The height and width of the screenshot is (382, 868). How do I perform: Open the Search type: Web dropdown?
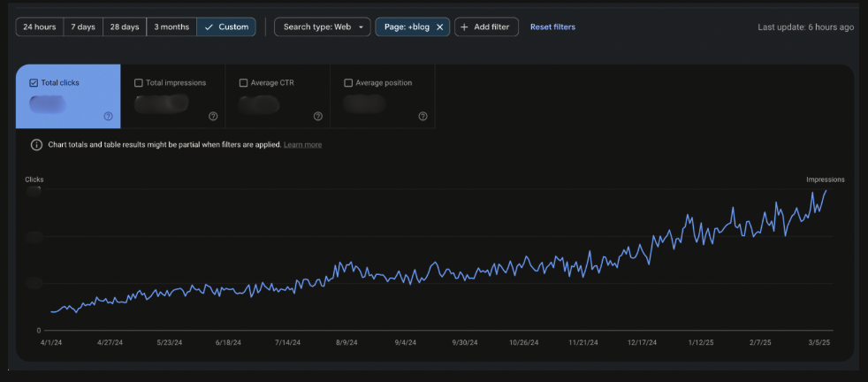coord(323,27)
